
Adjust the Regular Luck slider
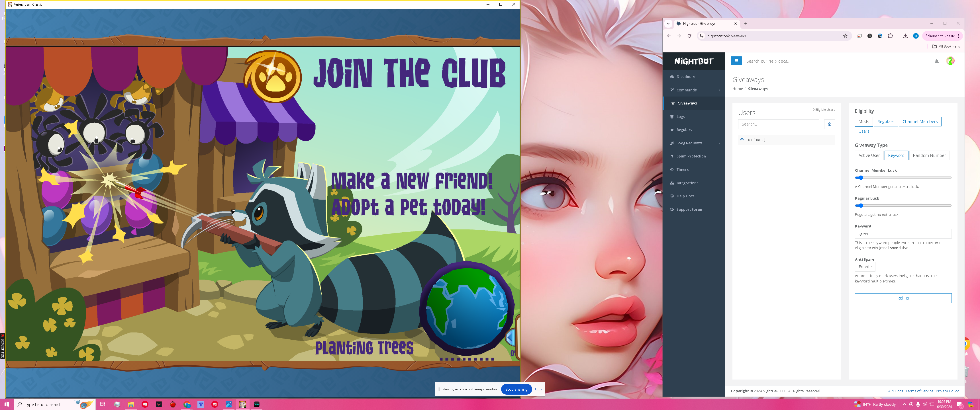903,206
